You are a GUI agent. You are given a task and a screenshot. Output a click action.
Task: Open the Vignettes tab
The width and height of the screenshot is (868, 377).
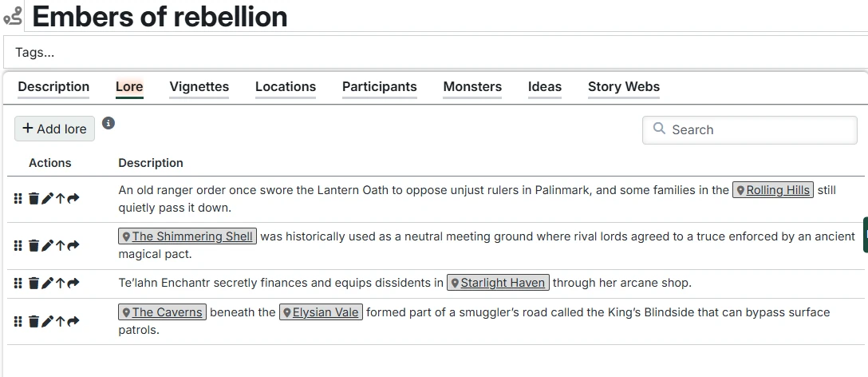(199, 87)
